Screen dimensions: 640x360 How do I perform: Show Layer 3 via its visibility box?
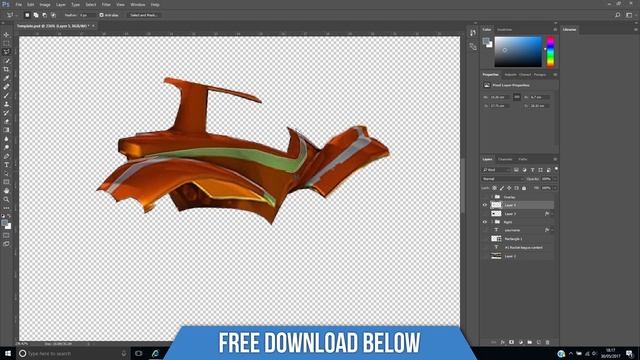tap(485, 214)
